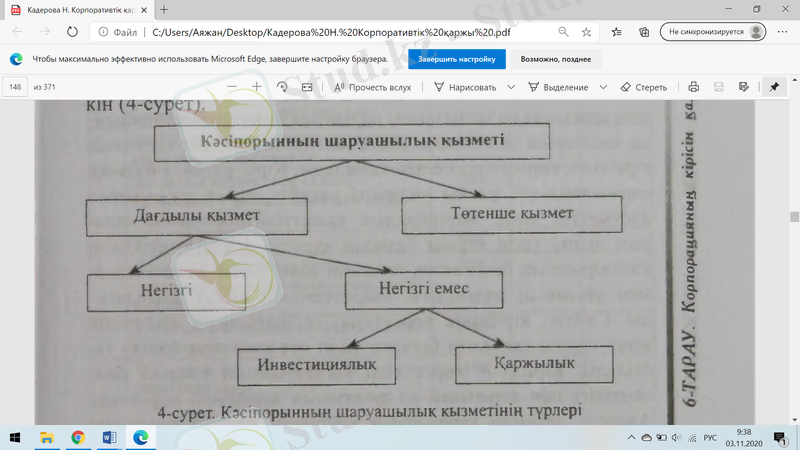
Task: Open the new tab plus button
Action: [164, 10]
